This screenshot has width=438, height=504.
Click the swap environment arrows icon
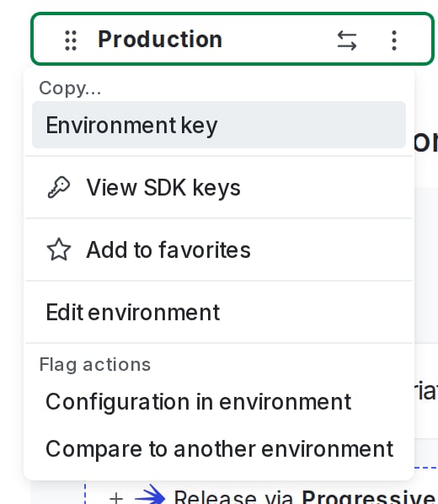click(347, 40)
